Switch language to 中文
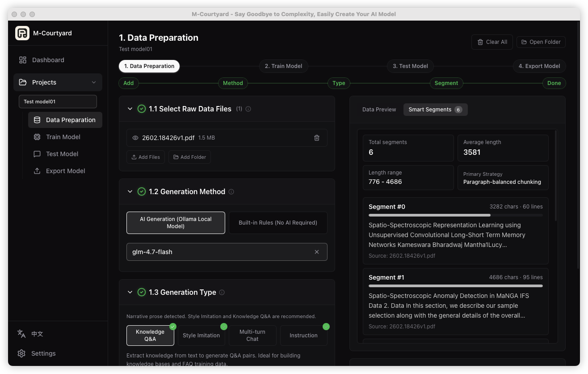 (37, 334)
